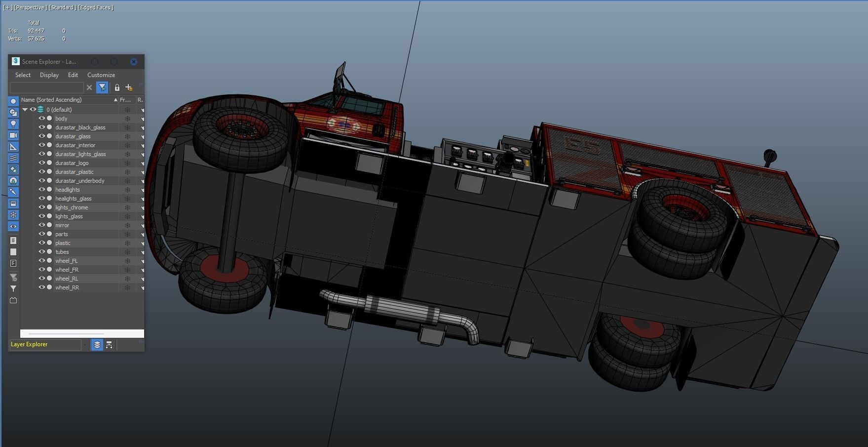Open the Edit menu in Scene Explorer
868x447 pixels.
[73, 75]
